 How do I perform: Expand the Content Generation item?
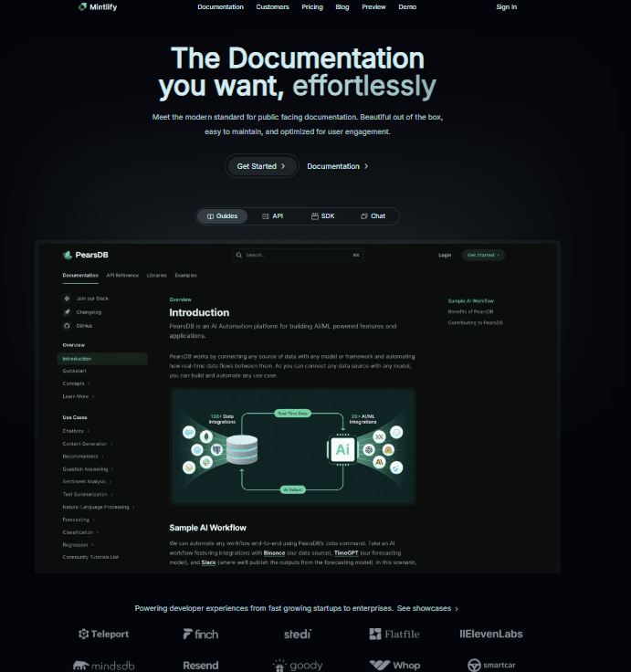pos(88,444)
